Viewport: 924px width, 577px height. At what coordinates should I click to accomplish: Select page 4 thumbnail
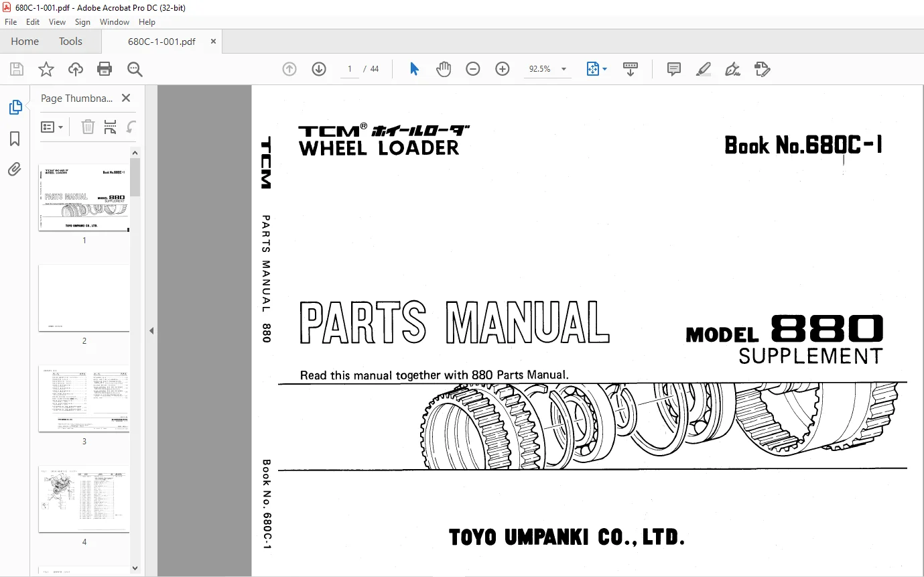pyautogui.click(x=84, y=499)
